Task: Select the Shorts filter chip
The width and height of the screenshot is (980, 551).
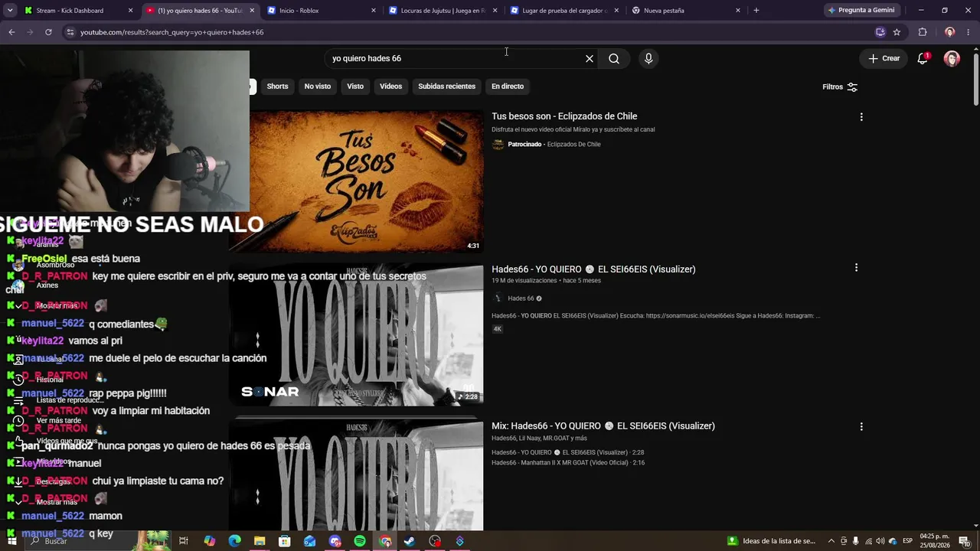Action: 277,86
